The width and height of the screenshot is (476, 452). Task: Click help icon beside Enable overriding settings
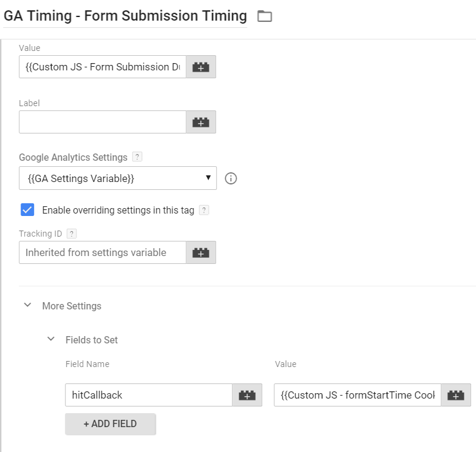(x=204, y=211)
